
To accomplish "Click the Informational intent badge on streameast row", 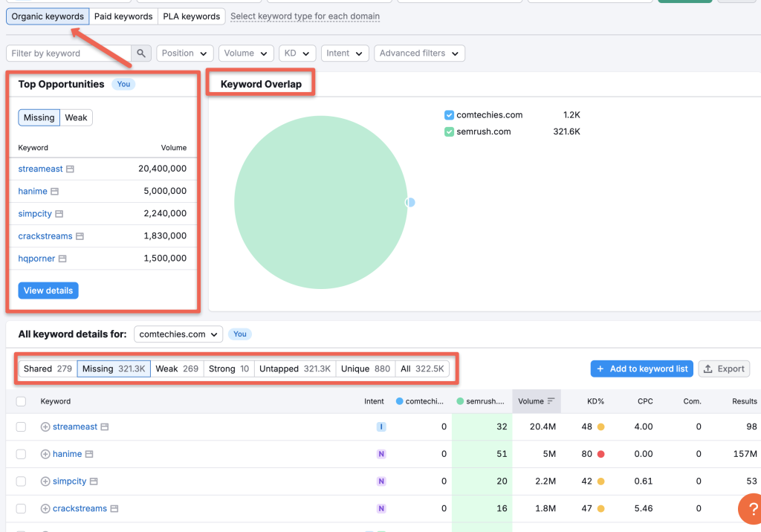I will coord(380,426).
